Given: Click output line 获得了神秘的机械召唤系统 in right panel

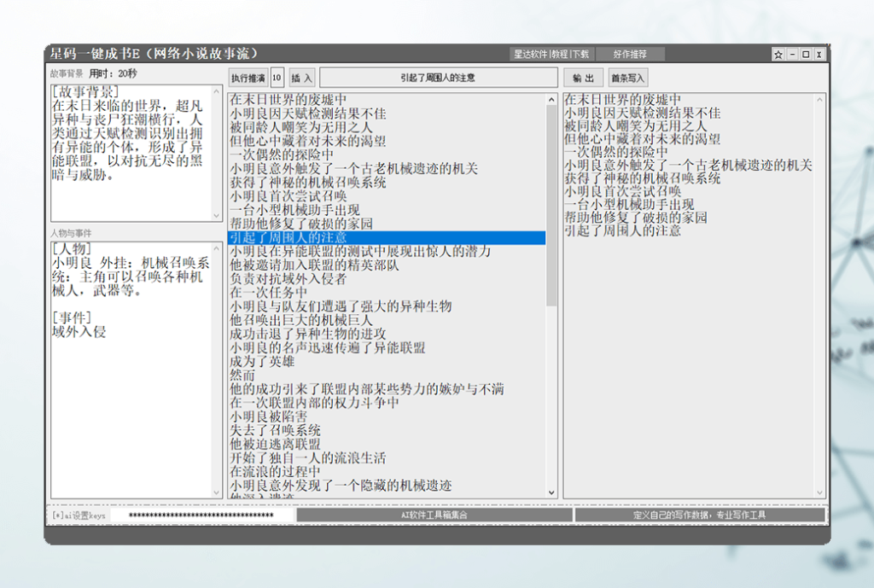Looking at the screenshot, I should [x=642, y=178].
